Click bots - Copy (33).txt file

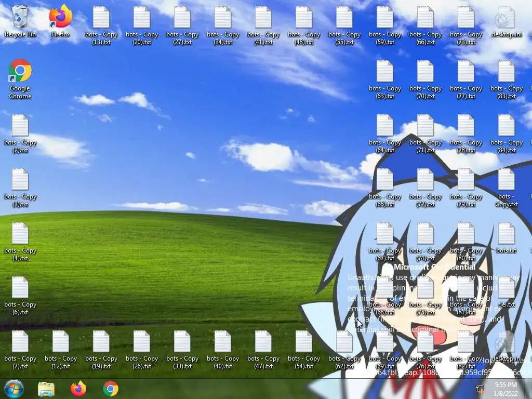click(x=182, y=350)
